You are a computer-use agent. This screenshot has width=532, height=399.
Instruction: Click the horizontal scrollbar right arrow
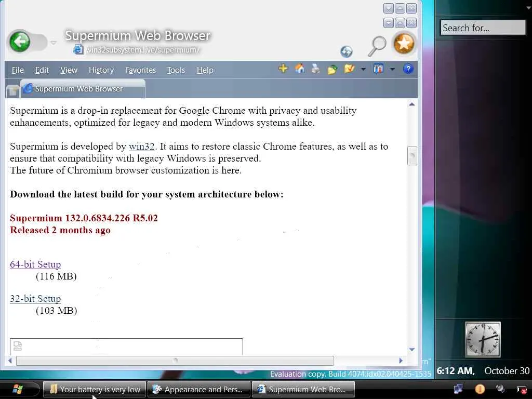(401, 361)
